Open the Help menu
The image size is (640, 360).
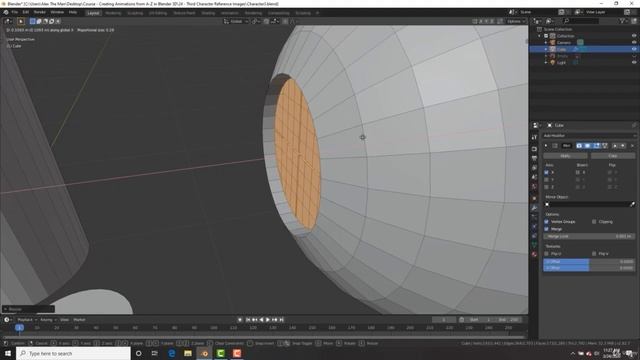(x=73, y=12)
